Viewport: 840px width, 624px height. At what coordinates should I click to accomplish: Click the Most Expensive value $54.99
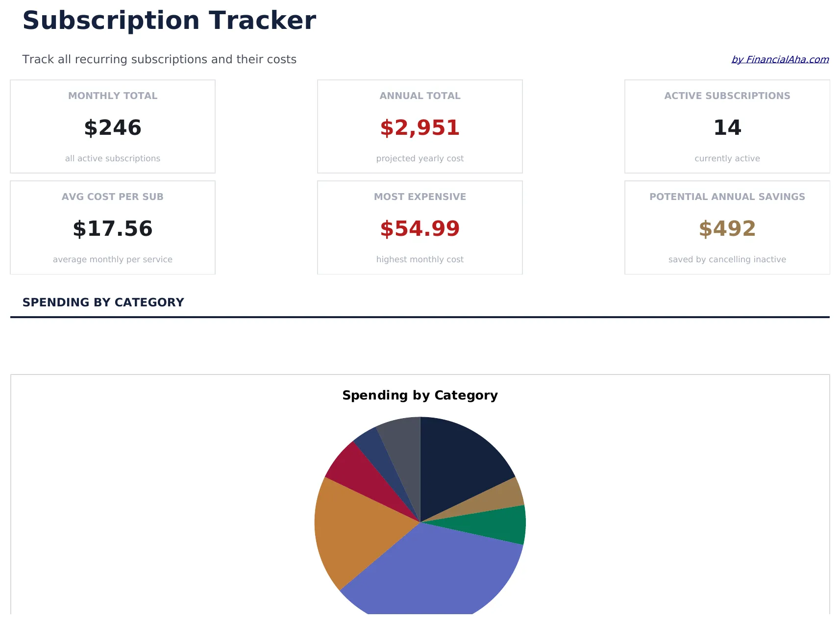pos(420,228)
